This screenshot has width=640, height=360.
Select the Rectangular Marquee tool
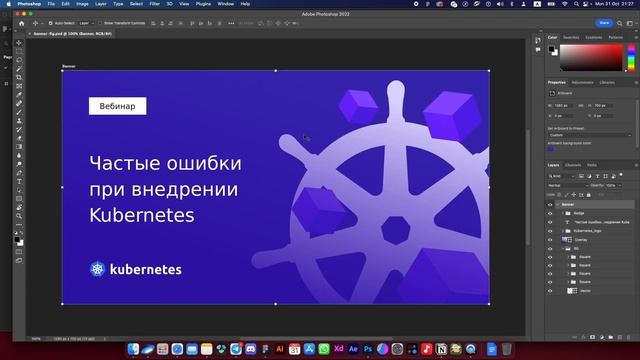[19, 51]
